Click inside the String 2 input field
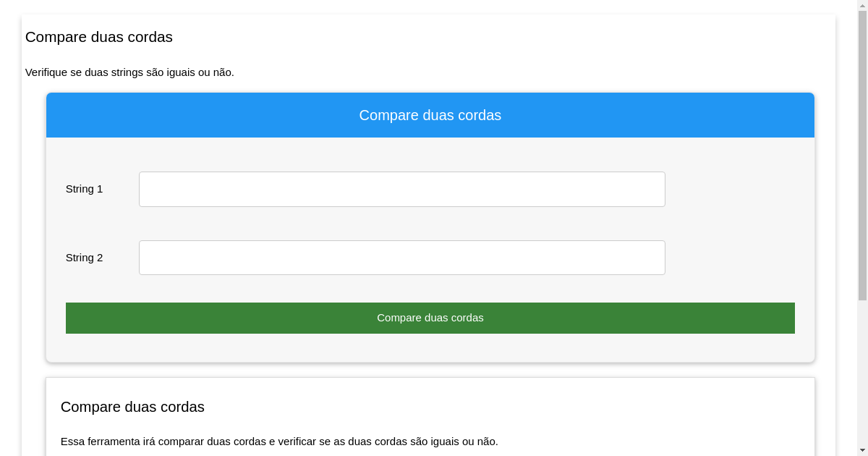 coord(401,257)
